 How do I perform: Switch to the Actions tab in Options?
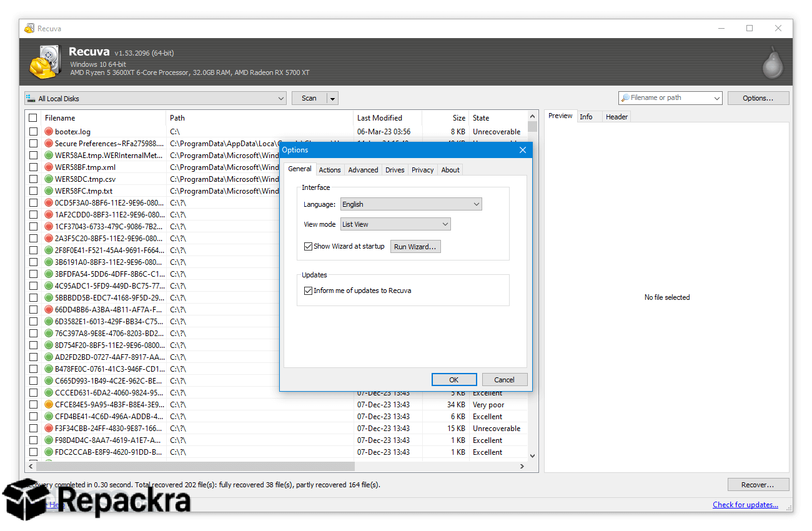pyautogui.click(x=330, y=170)
